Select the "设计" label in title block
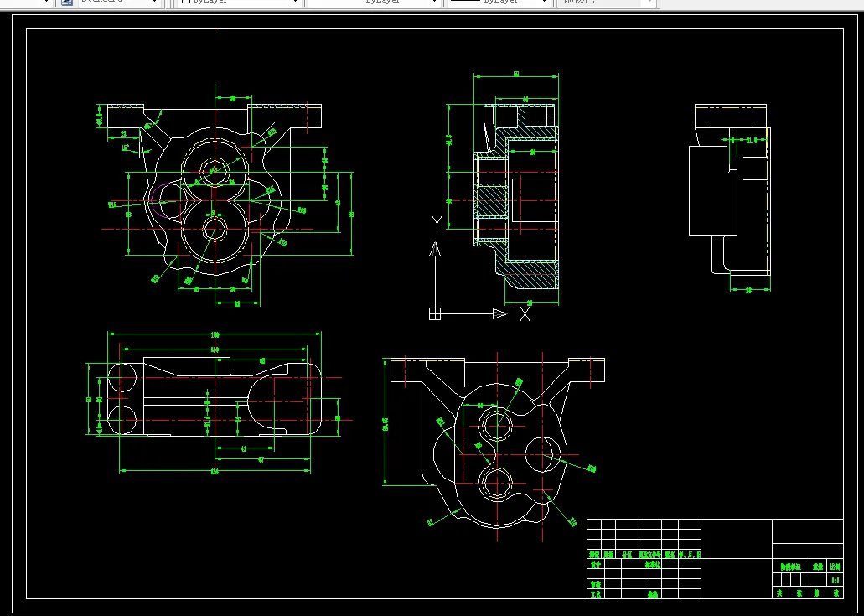Image resolution: width=864 pixels, height=616 pixels. point(595,564)
